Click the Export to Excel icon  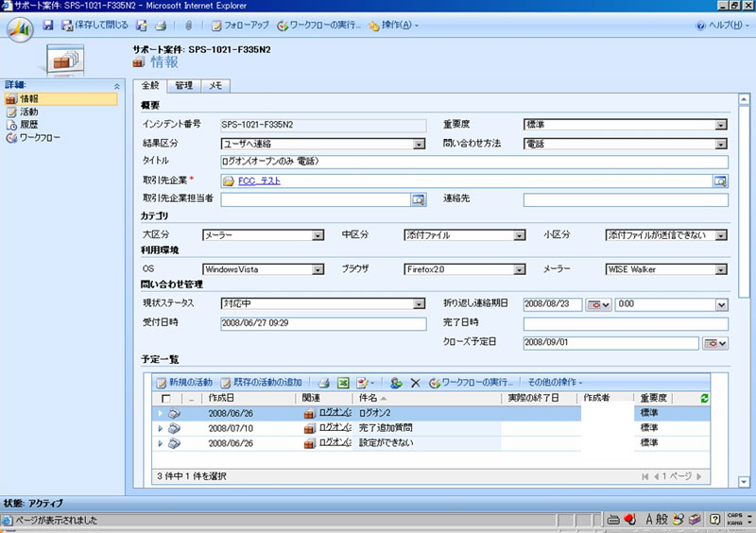(x=343, y=383)
